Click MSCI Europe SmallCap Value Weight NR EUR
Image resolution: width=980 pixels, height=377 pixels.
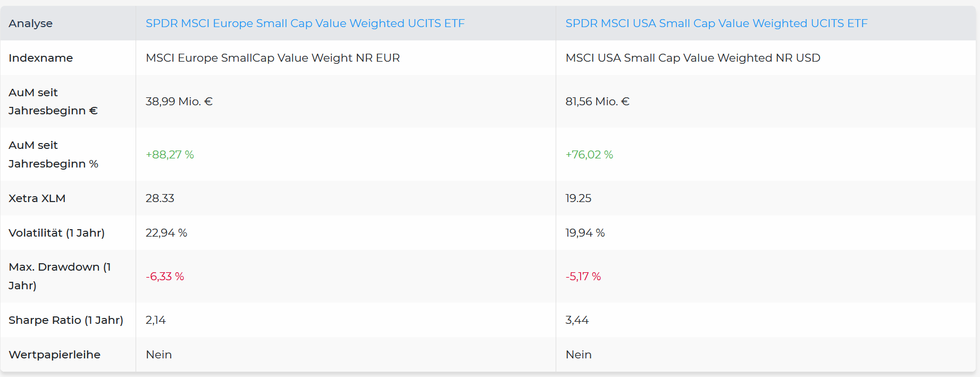[x=272, y=58]
